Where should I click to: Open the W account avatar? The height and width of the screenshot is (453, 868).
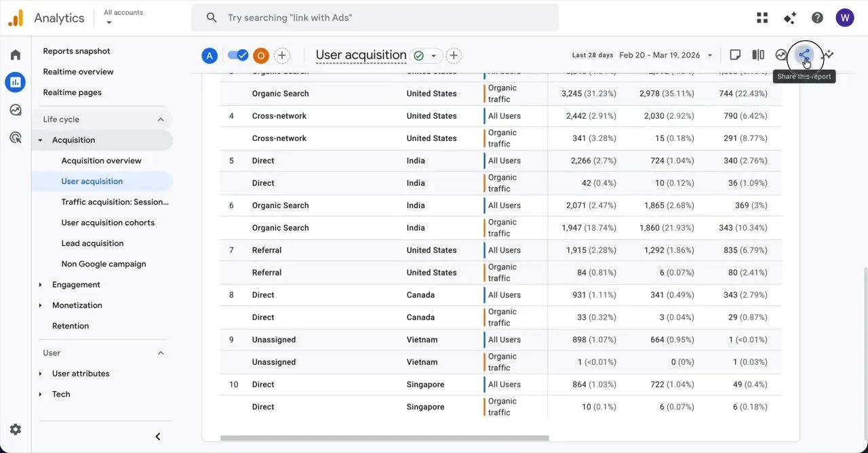click(845, 18)
